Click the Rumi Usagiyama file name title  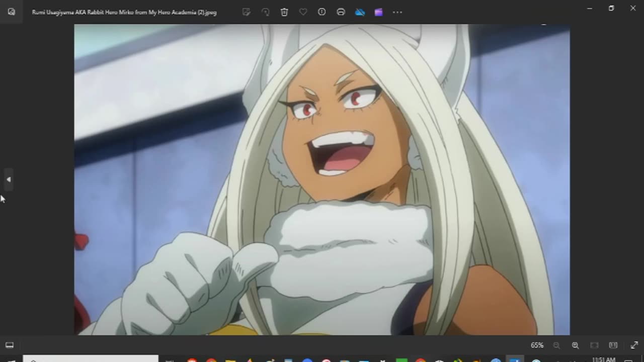[124, 12]
